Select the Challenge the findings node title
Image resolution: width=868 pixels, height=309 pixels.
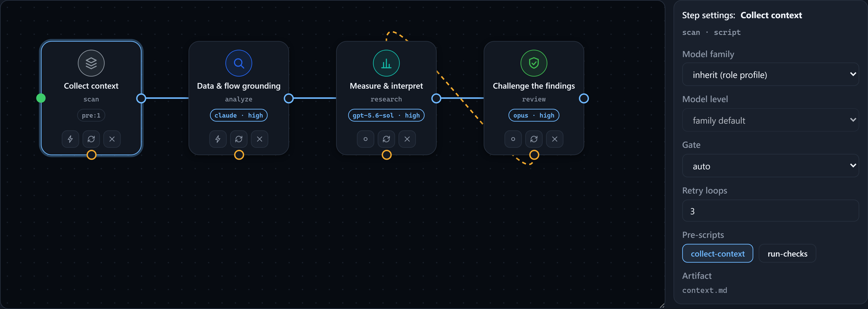534,86
